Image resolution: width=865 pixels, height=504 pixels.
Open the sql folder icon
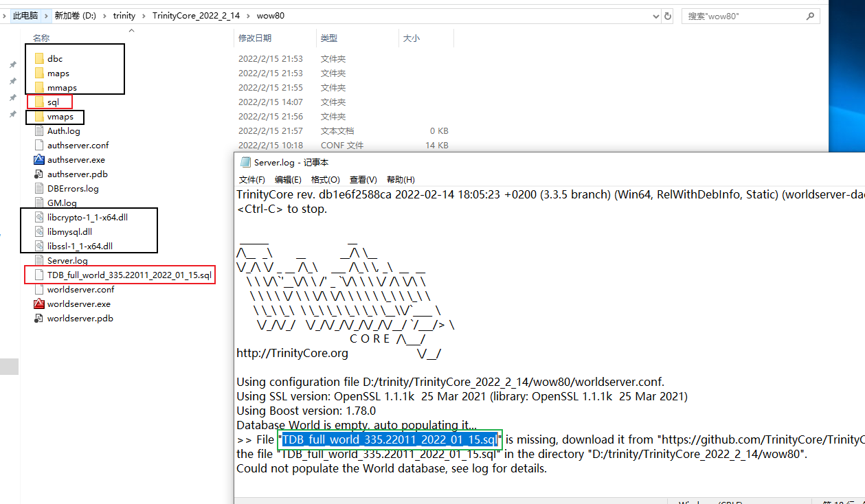[x=39, y=102]
